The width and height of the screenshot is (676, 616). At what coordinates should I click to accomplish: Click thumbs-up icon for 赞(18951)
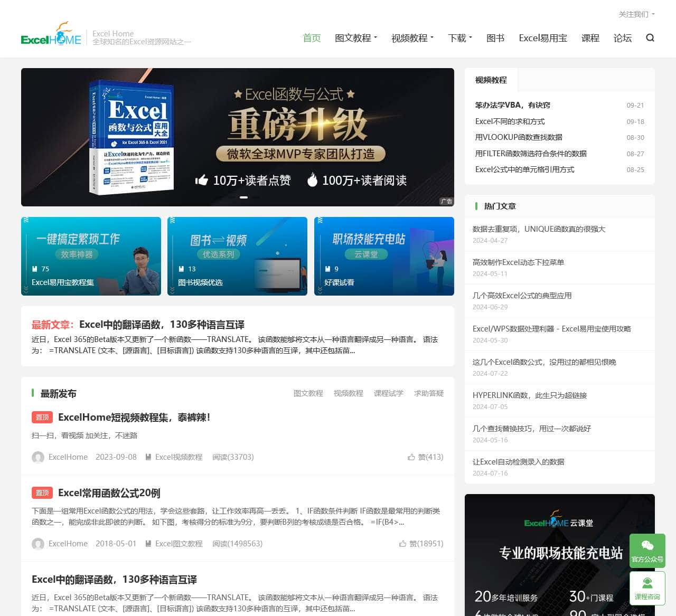(x=402, y=544)
